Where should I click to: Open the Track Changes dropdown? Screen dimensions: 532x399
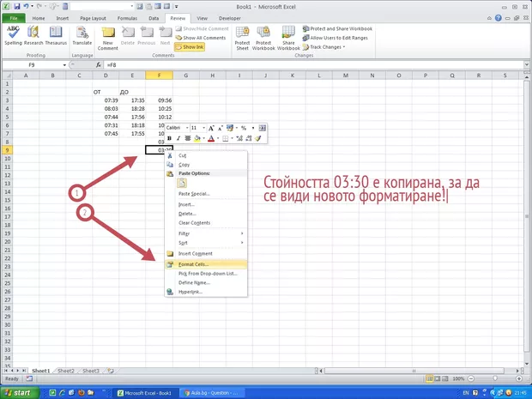pos(327,47)
